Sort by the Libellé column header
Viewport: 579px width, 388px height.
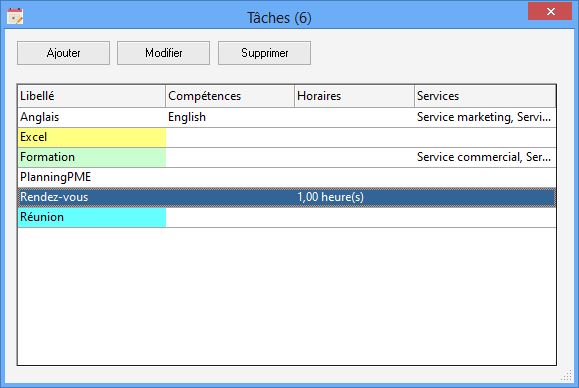pyautogui.click(x=91, y=96)
